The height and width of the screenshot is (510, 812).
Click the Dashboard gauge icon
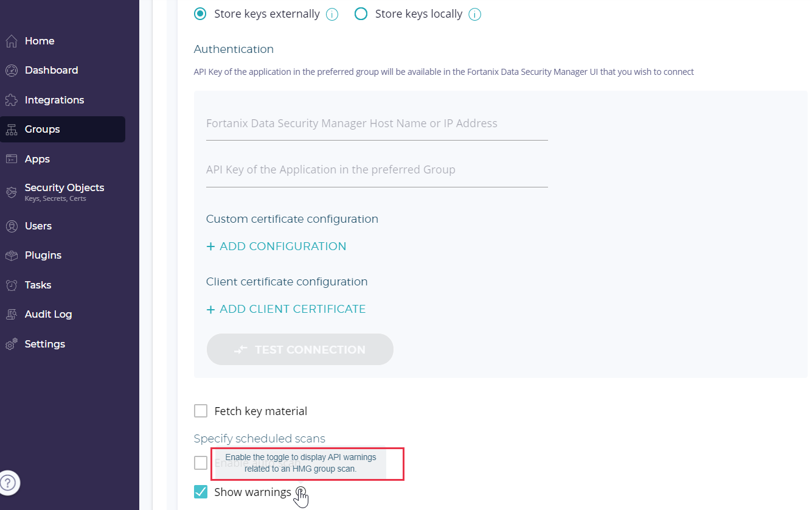[x=11, y=71]
